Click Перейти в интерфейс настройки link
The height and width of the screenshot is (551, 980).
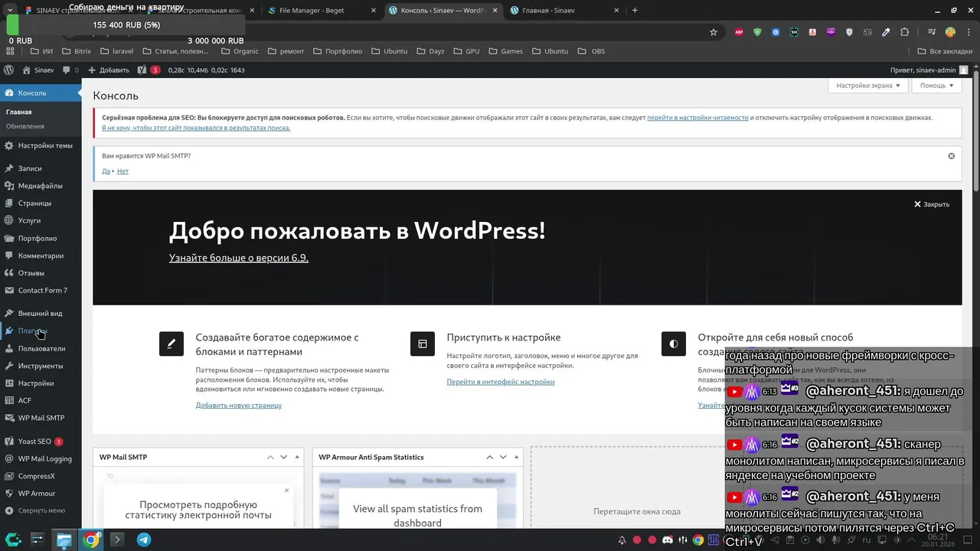(x=501, y=382)
